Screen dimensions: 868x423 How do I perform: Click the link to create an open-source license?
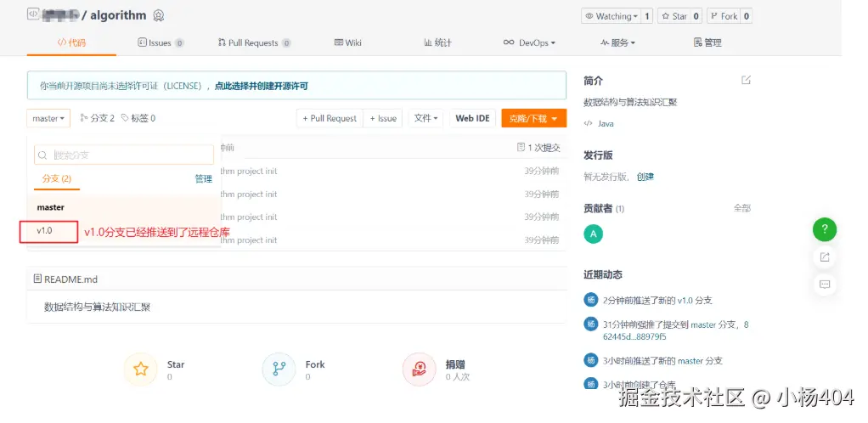pos(262,86)
